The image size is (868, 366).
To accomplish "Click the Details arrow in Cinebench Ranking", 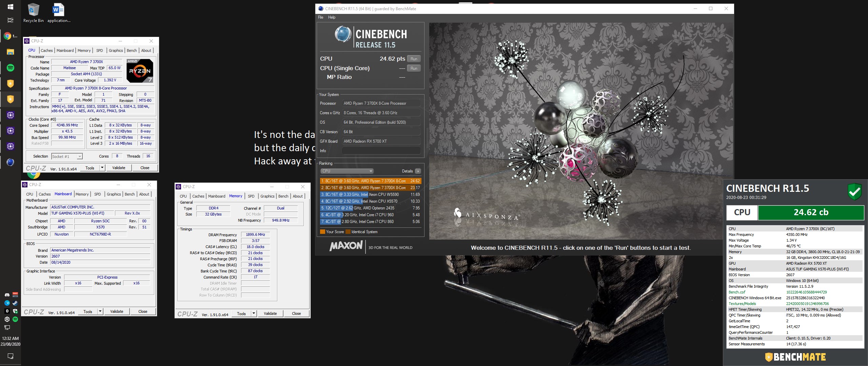I will pos(418,171).
